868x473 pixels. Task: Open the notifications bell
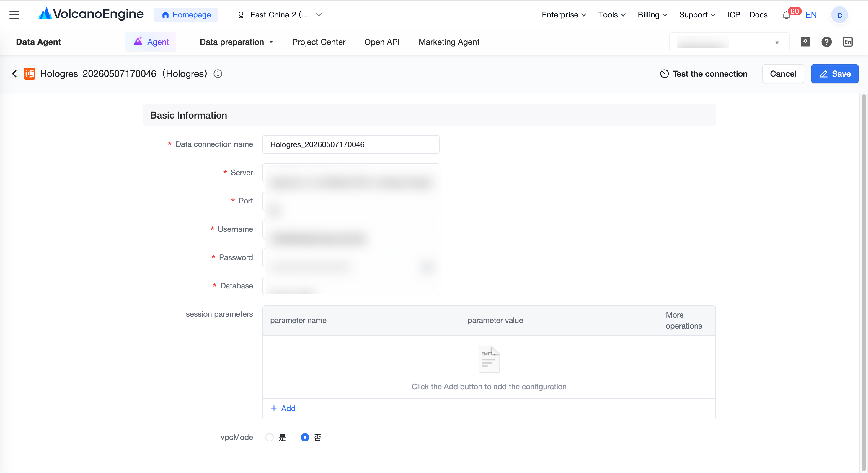click(x=787, y=15)
